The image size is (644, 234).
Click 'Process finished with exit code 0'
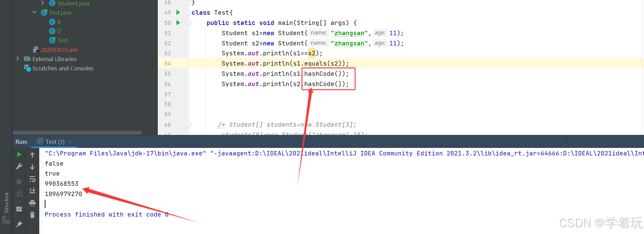(107, 215)
